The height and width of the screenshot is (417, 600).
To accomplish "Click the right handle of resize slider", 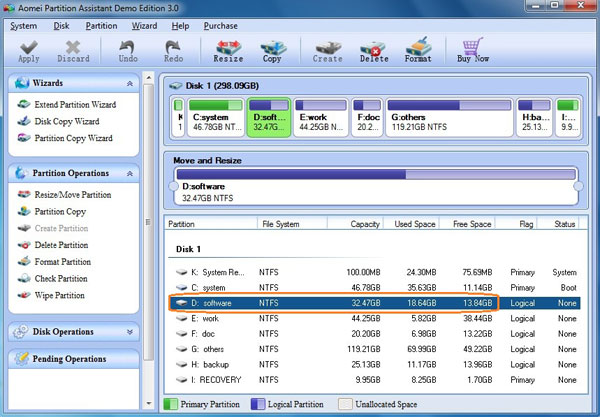I will click(x=577, y=186).
